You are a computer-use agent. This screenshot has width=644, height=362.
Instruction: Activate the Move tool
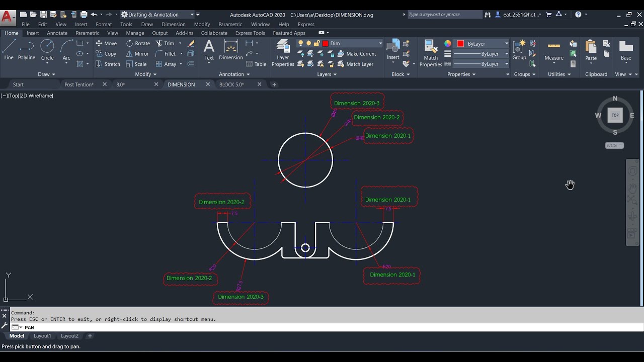106,43
